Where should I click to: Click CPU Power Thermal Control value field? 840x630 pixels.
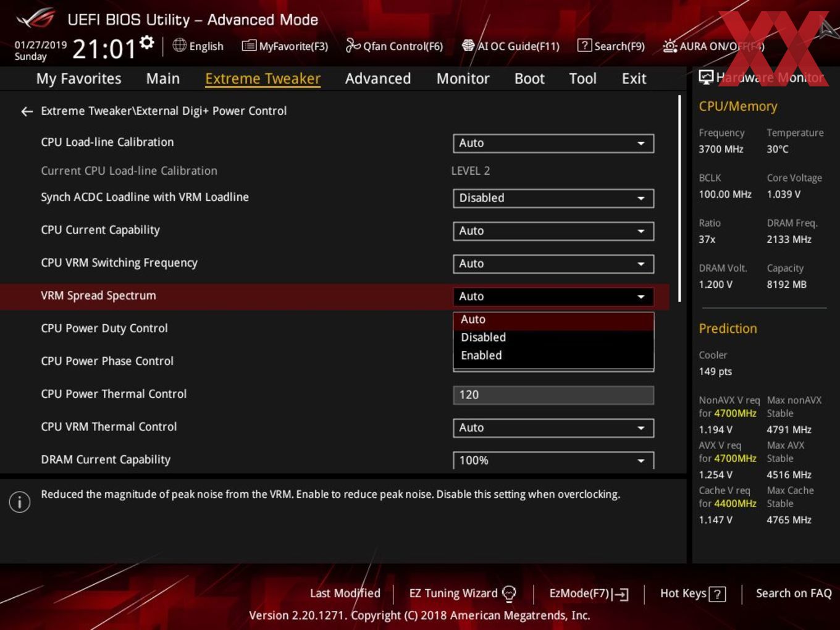coord(553,395)
